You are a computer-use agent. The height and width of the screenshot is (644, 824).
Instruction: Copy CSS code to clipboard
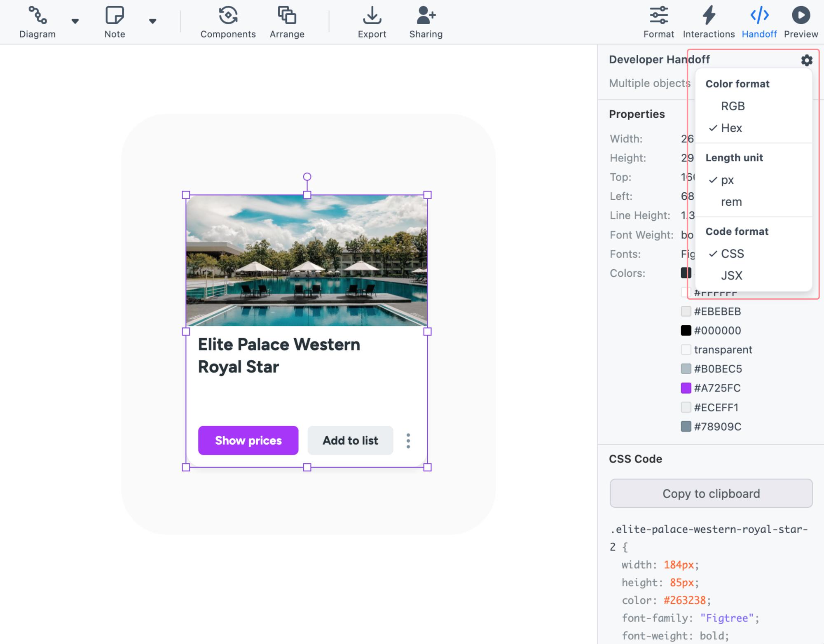click(711, 493)
